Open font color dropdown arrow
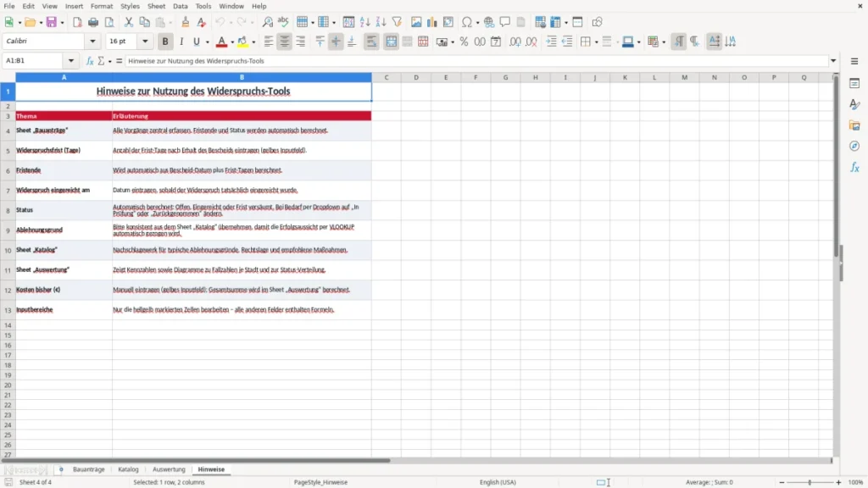This screenshot has width=868, height=488. click(x=232, y=42)
